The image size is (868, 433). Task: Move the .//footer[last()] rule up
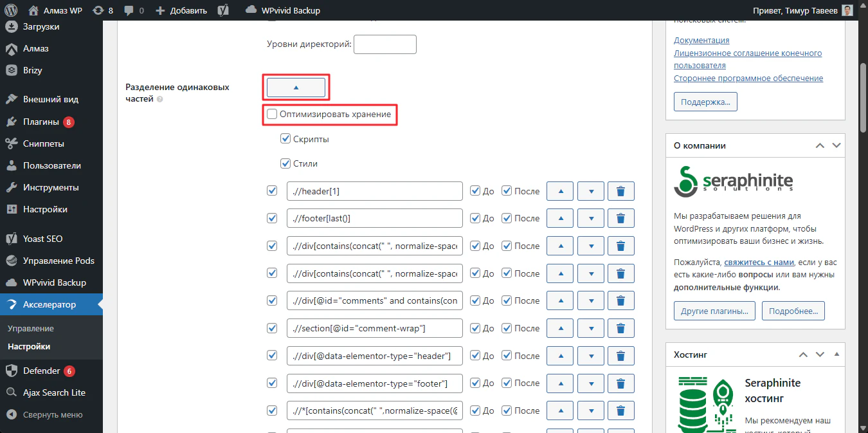[x=559, y=218]
